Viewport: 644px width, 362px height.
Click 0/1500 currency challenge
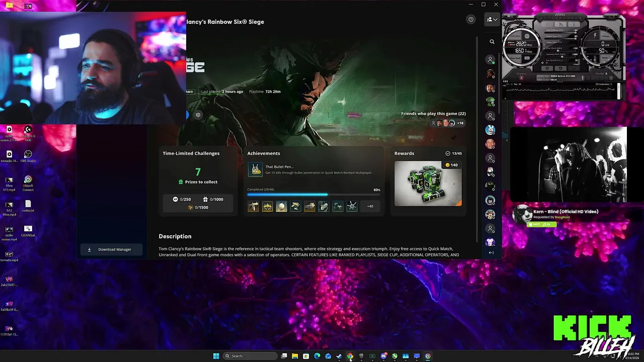point(198,207)
